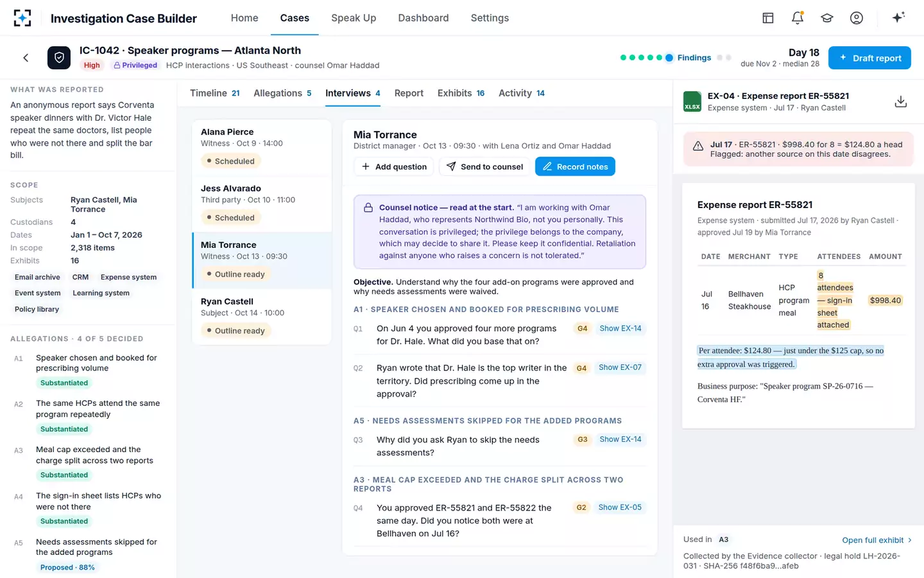Click the Findings stage progress dot

point(669,58)
